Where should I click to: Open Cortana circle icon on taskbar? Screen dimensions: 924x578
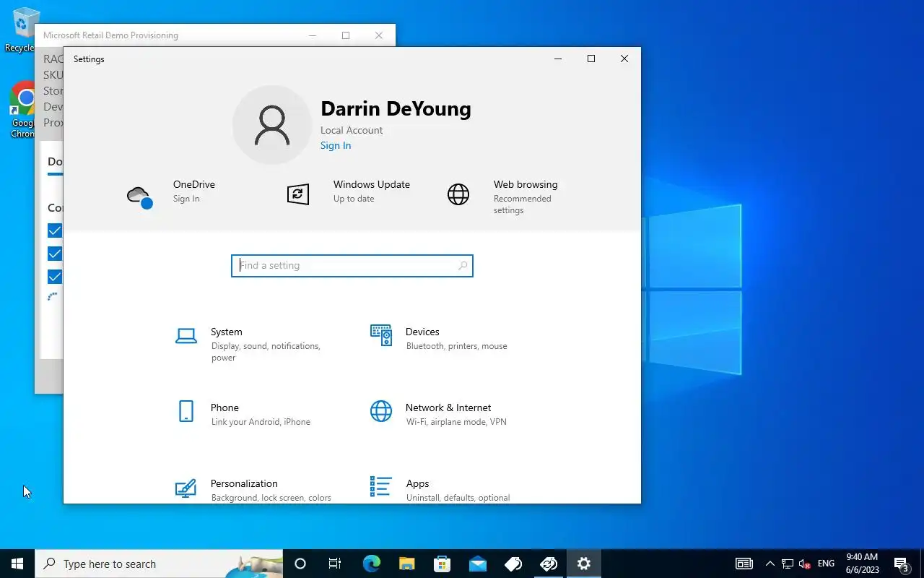click(300, 564)
